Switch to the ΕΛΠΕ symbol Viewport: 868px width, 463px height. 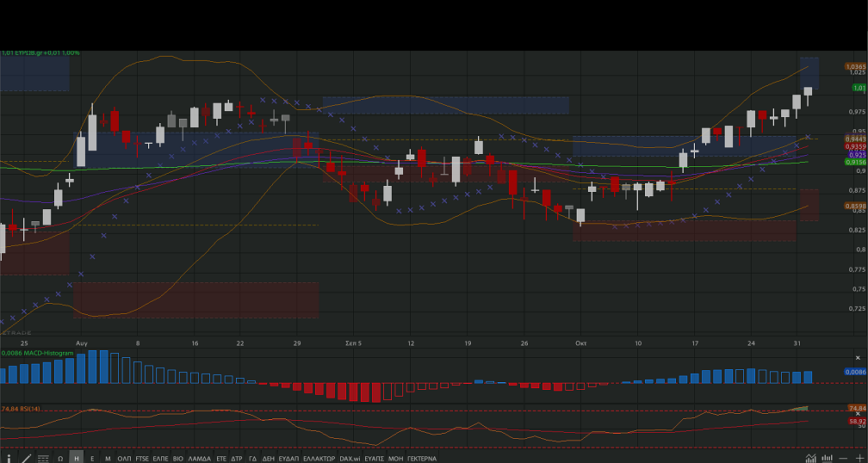(160, 459)
